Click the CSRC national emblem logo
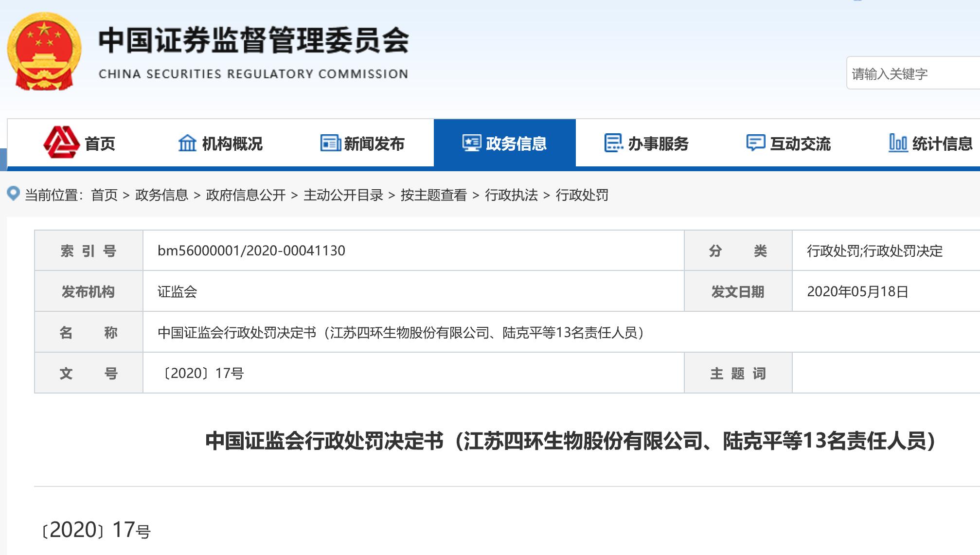Viewport: 980px width, 555px height. [x=44, y=52]
